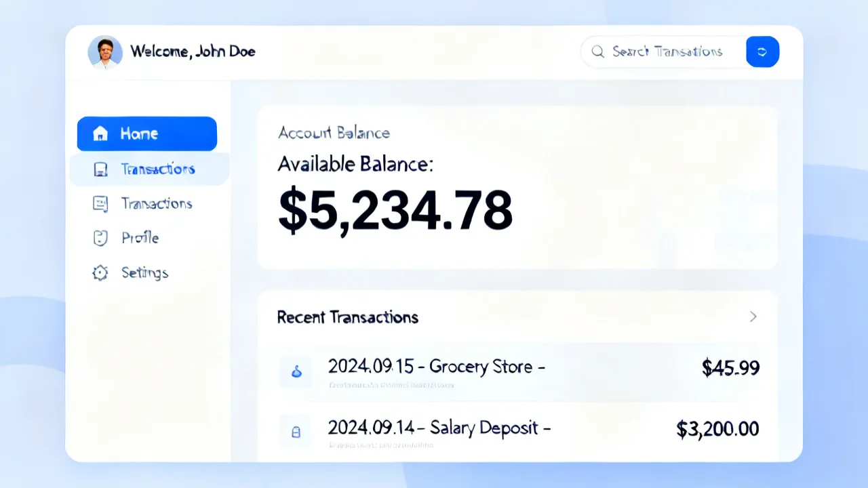
Task: Click John Doe's profile avatar
Action: coord(105,52)
